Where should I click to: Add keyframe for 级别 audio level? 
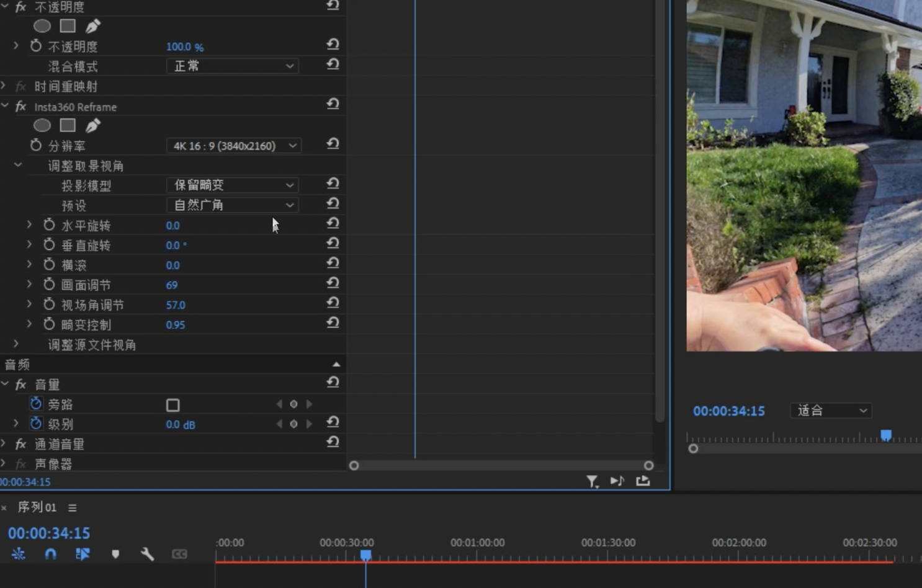click(x=293, y=424)
